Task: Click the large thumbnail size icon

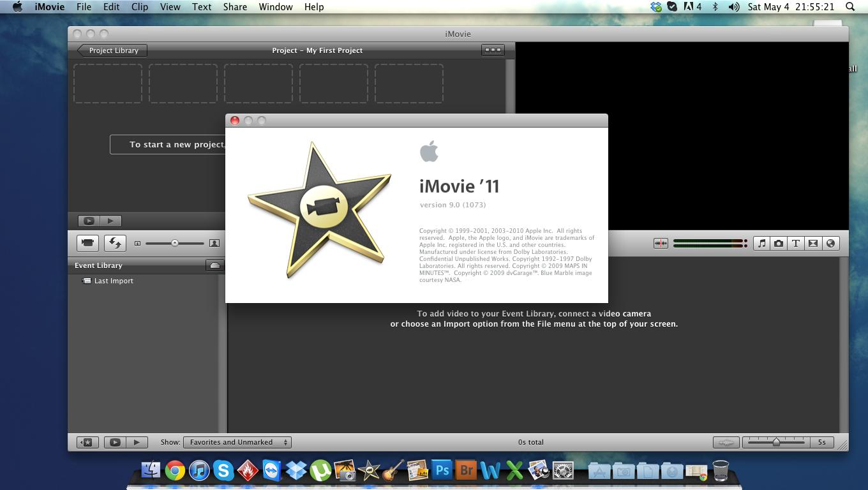Action: tap(214, 243)
